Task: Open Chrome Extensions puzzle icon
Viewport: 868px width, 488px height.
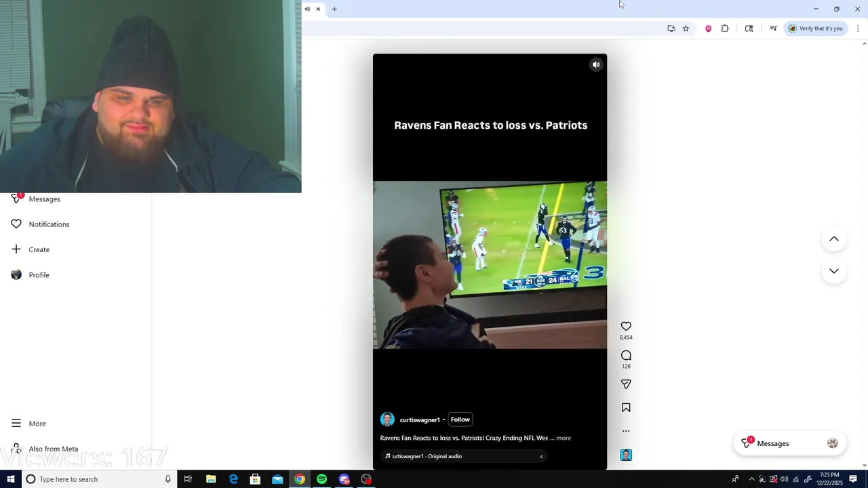Action: (725, 28)
